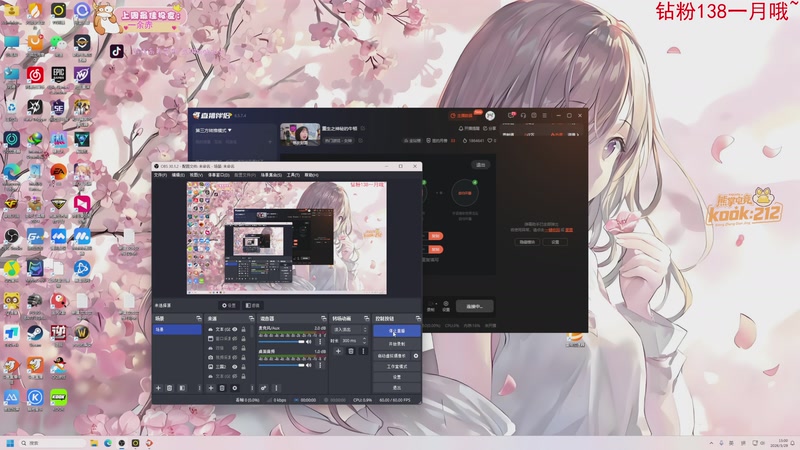Click 启动虚拟摄像机 button in OBS Controls
Viewport: 800px width, 450px height.
click(x=391, y=356)
